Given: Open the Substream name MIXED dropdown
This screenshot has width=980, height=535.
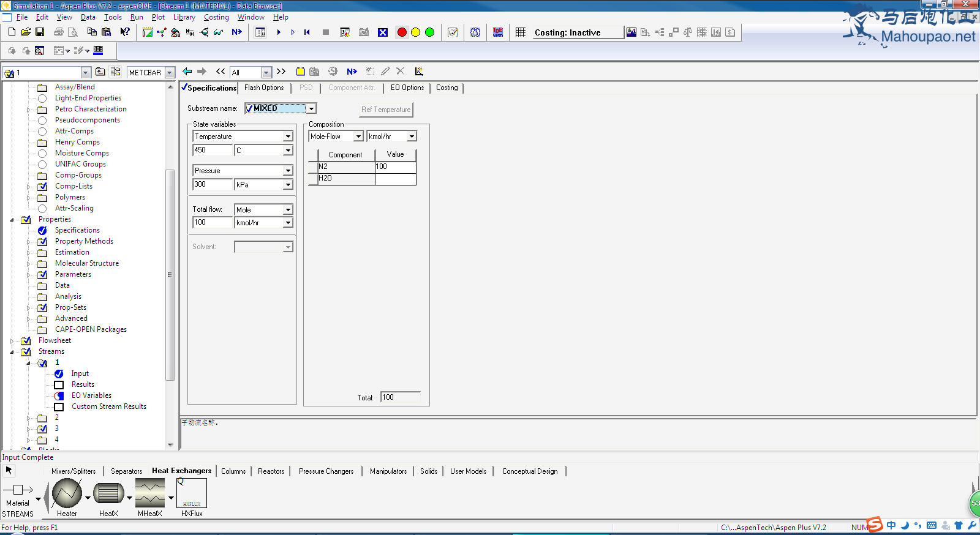Looking at the screenshot, I should coord(312,108).
